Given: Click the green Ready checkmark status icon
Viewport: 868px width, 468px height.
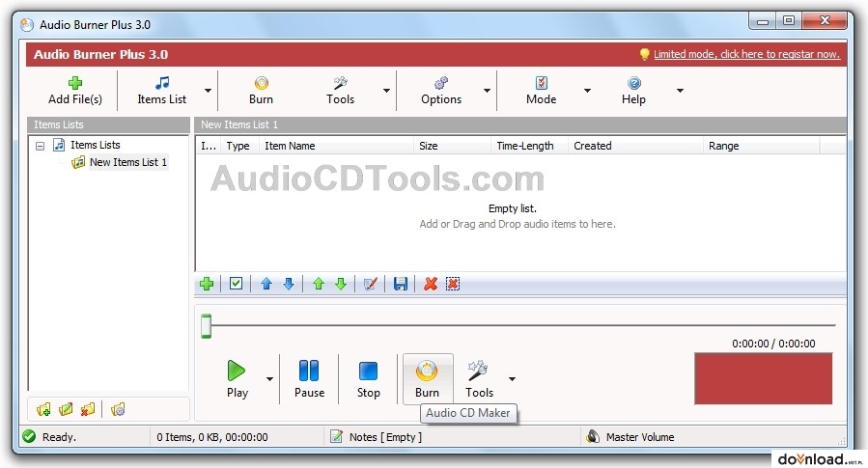Looking at the screenshot, I should click(29, 436).
